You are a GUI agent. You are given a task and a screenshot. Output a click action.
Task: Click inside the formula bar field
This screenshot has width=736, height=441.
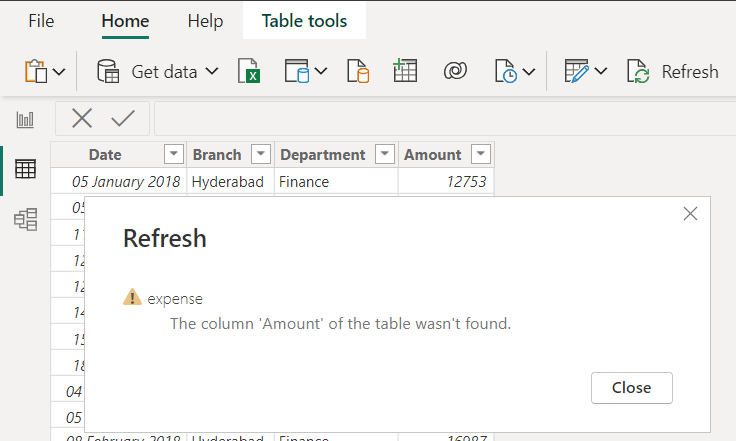pos(445,118)
